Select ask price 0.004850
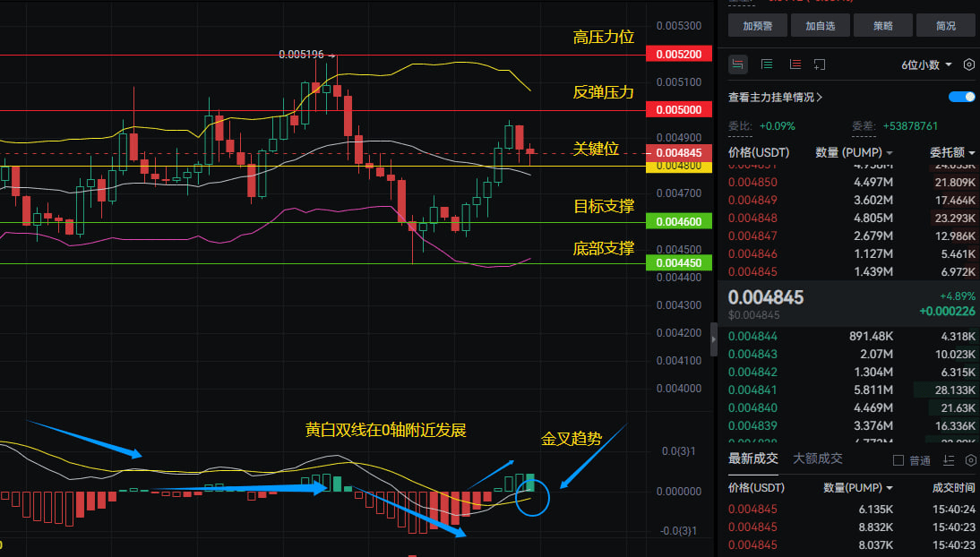 tap(752, 183)
